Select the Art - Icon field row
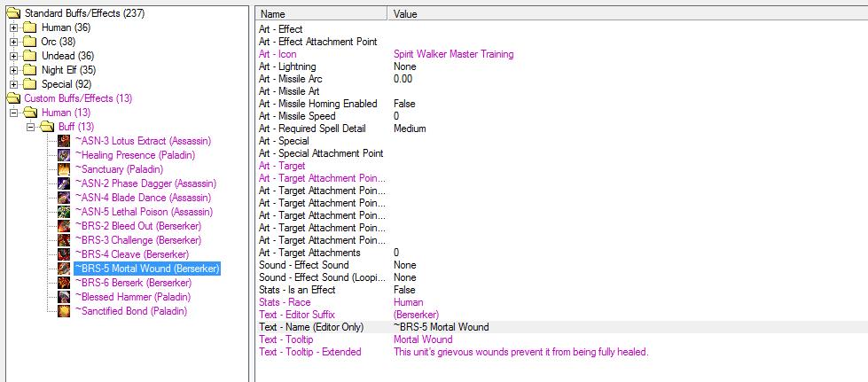Viewport: 868px width, 382px height. (561, 54)
